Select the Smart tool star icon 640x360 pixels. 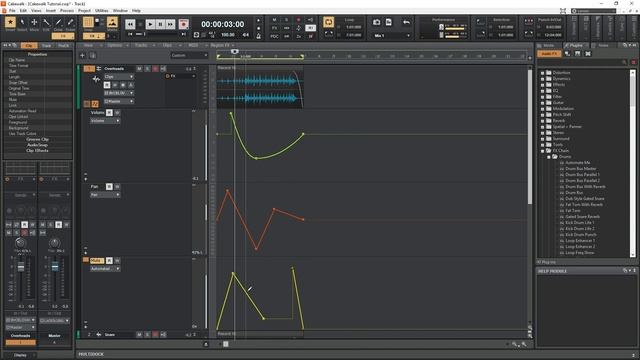click(10, 22)
